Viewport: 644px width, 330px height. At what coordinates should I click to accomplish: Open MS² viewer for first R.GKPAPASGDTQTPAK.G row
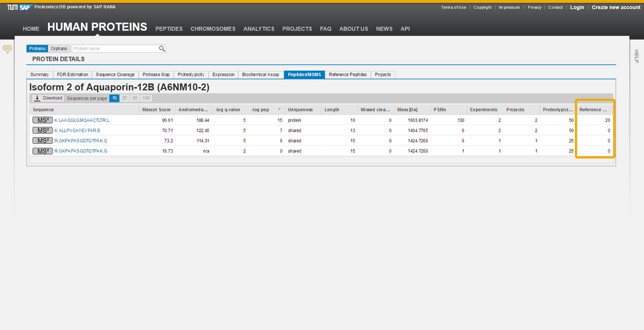tap(42, 140)
